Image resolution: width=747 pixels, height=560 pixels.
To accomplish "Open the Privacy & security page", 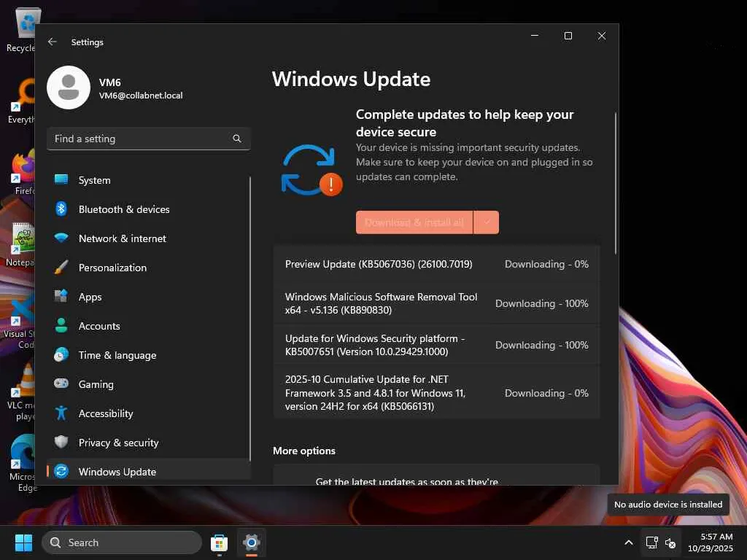I will click(149, 443).
